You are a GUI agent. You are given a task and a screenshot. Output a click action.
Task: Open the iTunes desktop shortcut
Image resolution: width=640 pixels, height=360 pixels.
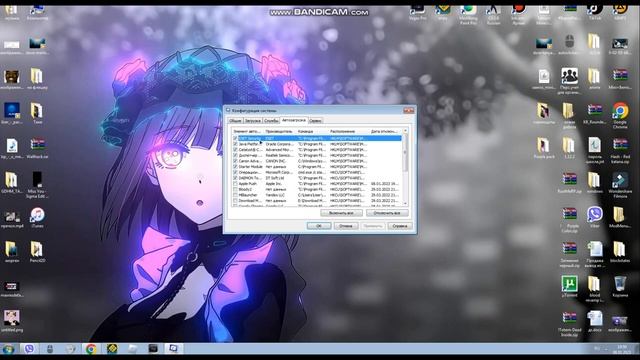tap(37, 217)
